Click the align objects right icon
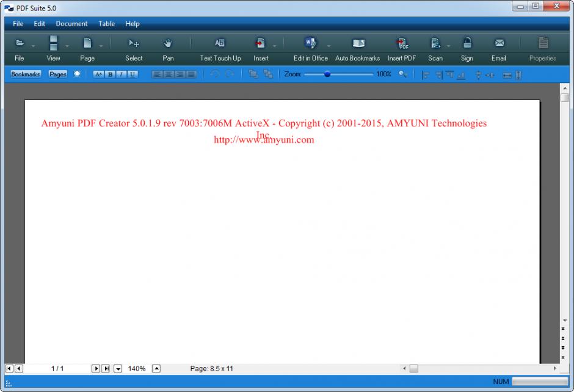The image size is (574, 392). (x=439, y=75)
